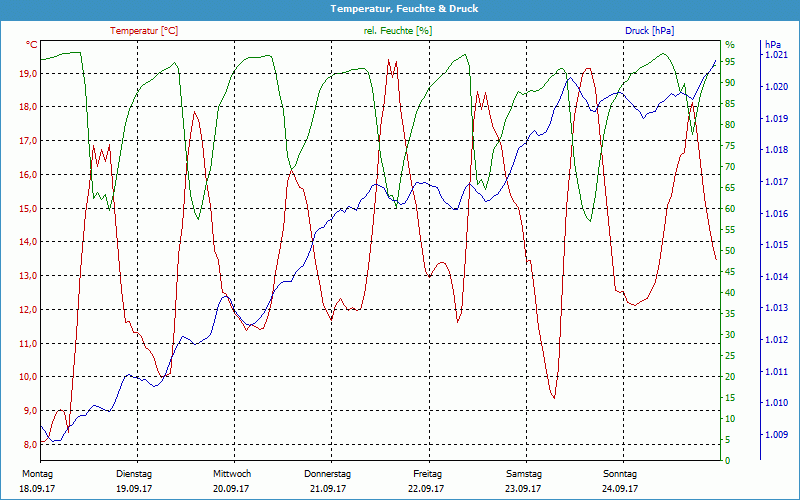800x500 pixels.
Task: Click the 'Montag' day label
Action: pos(37,474)
